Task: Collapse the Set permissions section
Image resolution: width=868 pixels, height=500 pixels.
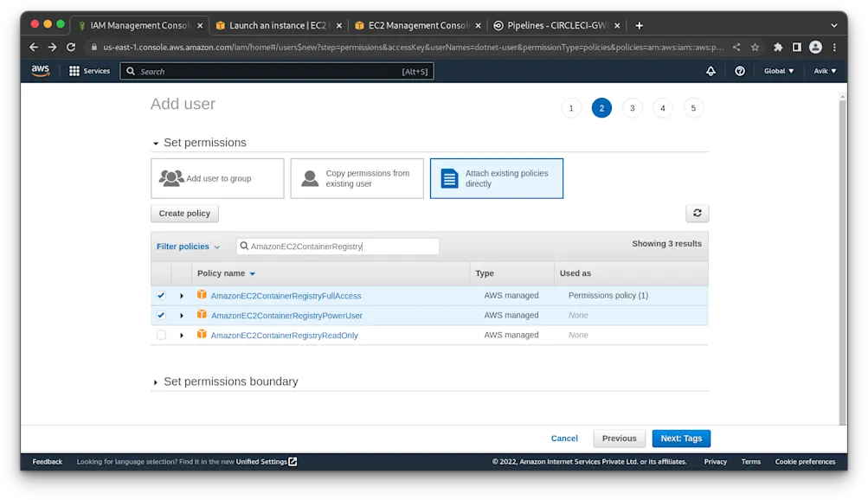Action: coord(156,144)
